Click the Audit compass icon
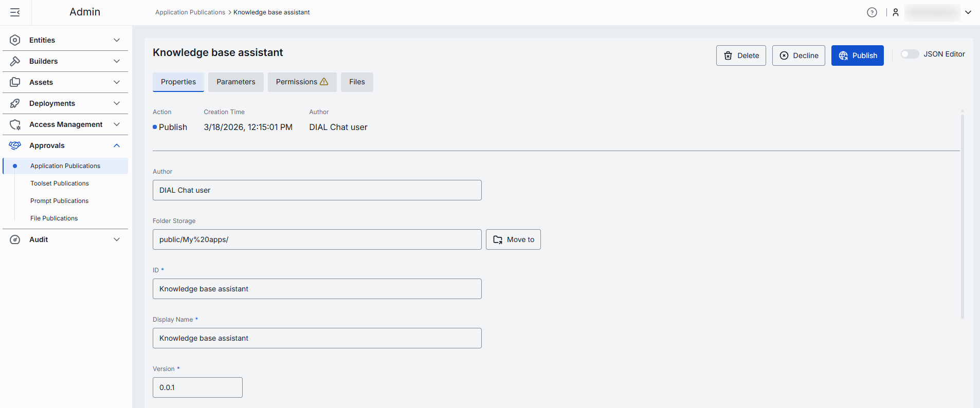 tap(15, 239)
